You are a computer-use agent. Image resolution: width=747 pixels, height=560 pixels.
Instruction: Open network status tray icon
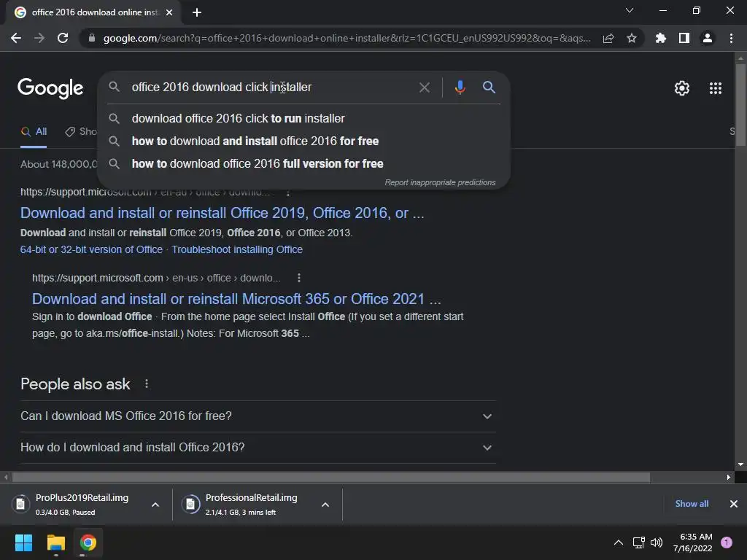638,542
